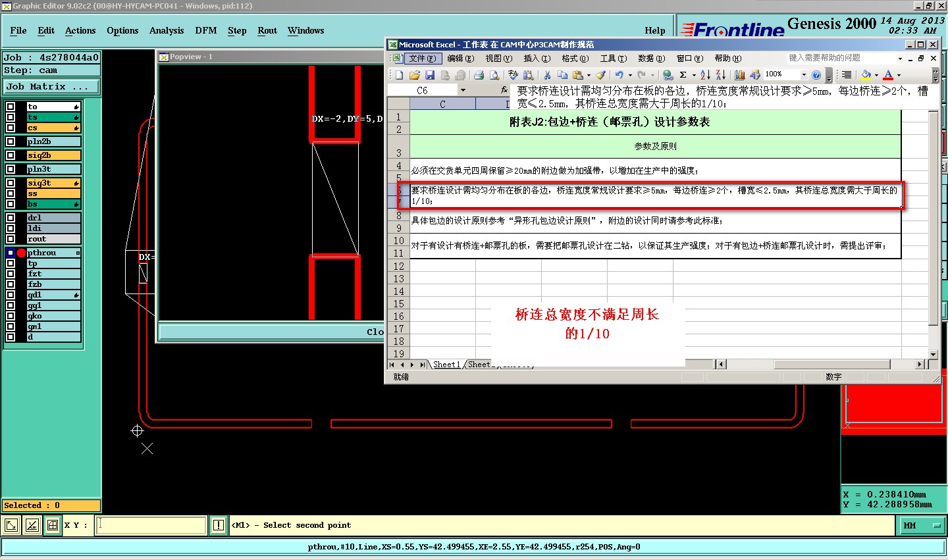Select Excel row 12 header

(398, 266)
